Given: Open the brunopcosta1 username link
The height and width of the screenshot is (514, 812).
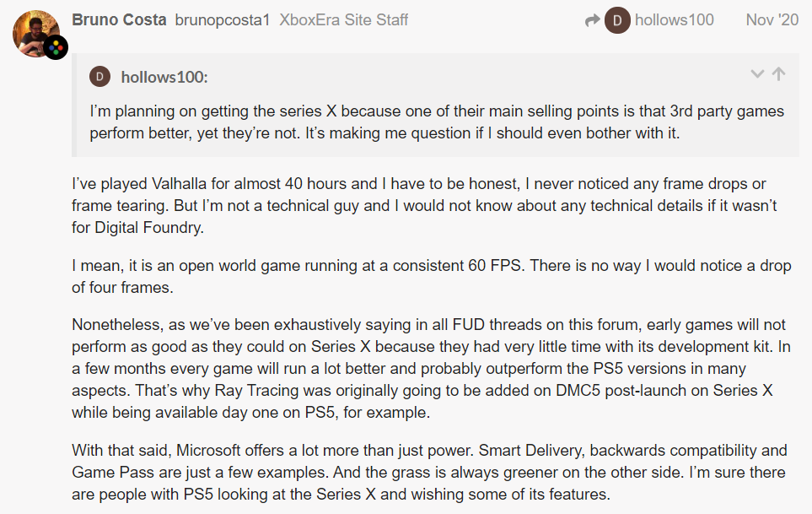Looking at the screenshot, I should tap(222, 20).
